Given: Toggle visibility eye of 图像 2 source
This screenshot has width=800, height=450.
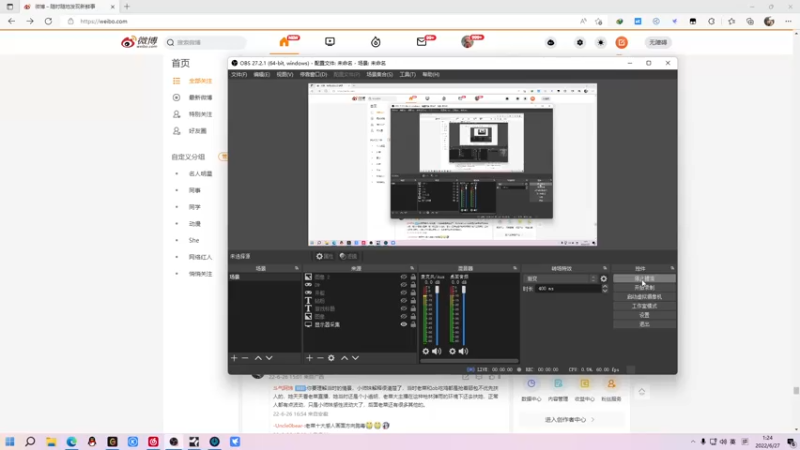Looking at the screenshot, I should click(404, 277).
